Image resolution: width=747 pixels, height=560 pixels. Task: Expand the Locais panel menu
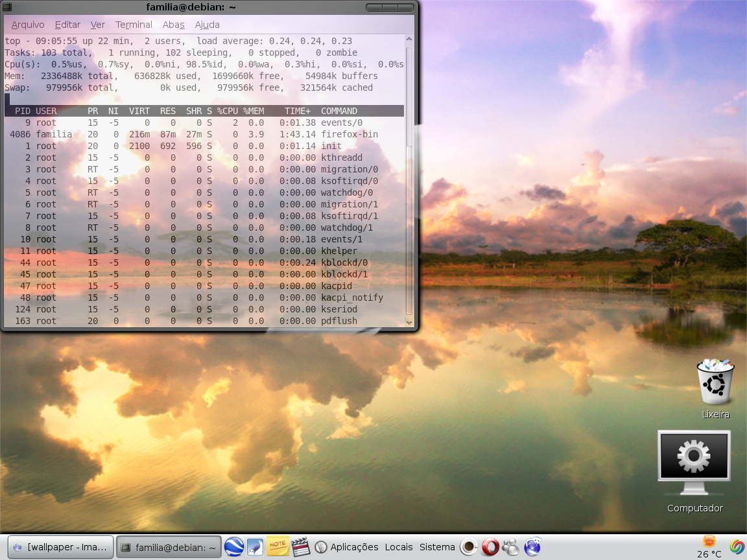[399, 546]
